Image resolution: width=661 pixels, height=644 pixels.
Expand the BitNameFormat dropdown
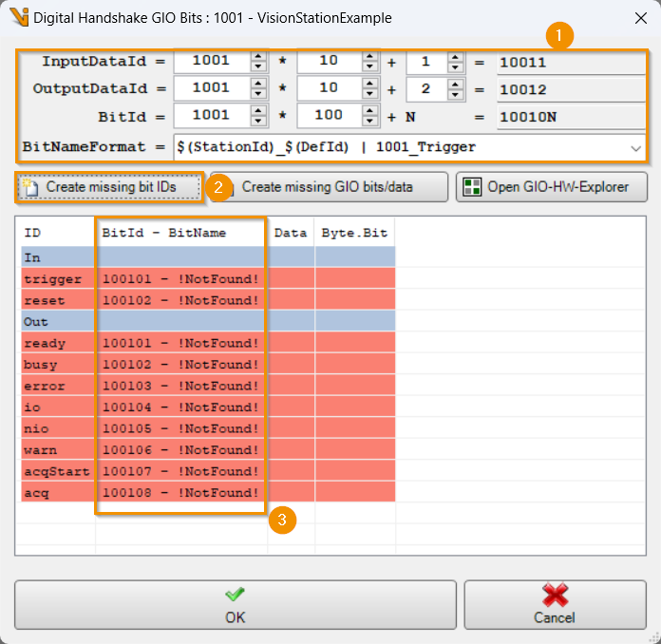point(635,148)
